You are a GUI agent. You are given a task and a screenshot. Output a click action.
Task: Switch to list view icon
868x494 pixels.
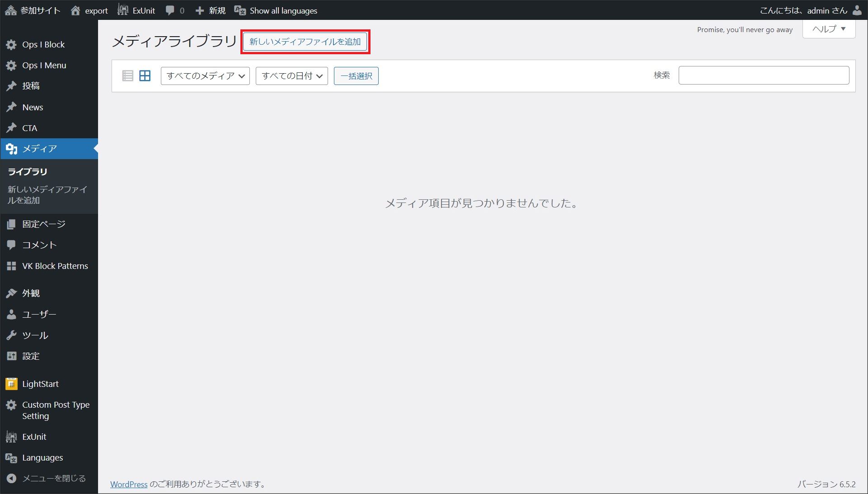[x=127, y=75]
